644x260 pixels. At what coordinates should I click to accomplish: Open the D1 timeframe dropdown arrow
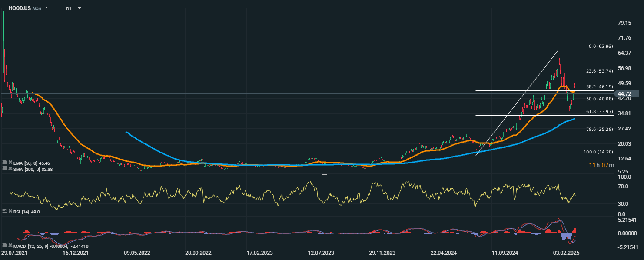(x=79, y=8)
